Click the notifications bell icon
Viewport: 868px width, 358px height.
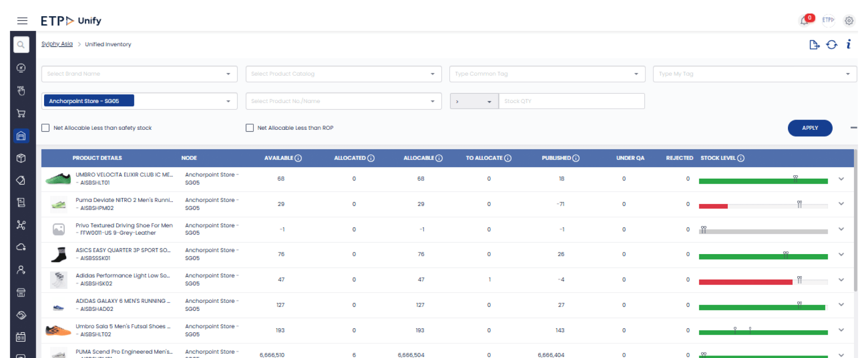tap(804, 21)
